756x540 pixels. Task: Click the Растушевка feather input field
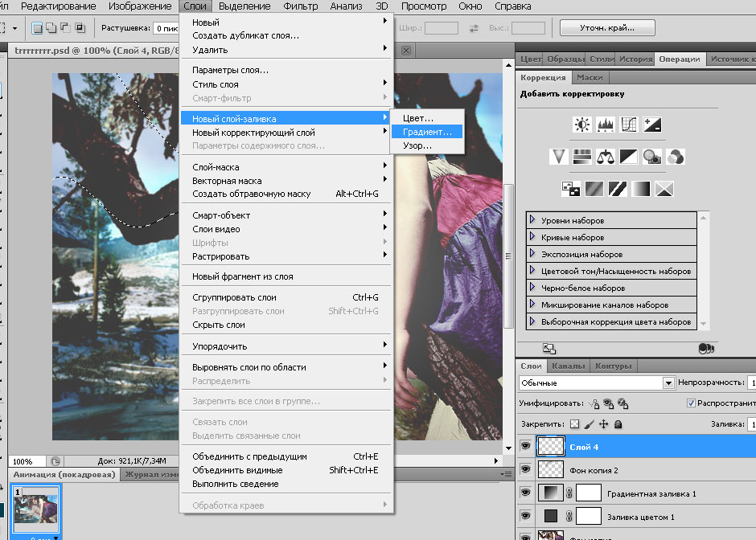166,28
